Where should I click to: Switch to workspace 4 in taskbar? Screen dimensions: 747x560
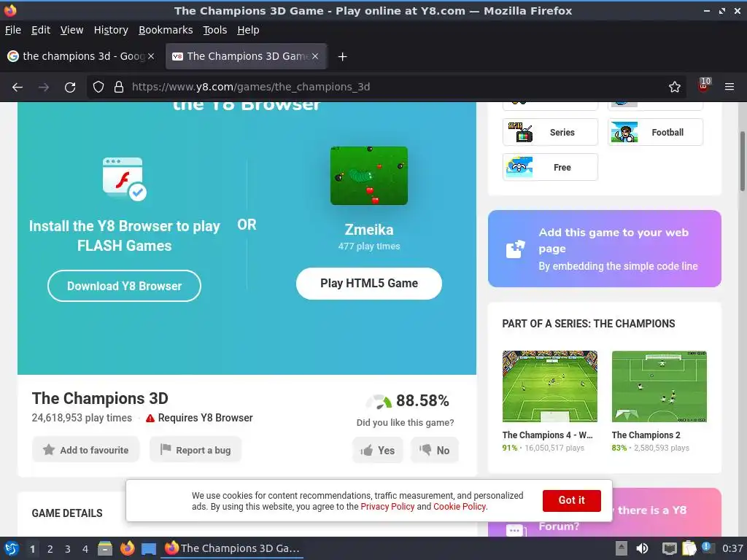[x=85, y=549]
